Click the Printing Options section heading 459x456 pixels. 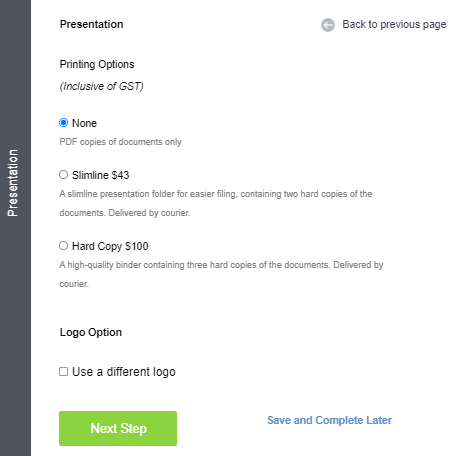97,64
